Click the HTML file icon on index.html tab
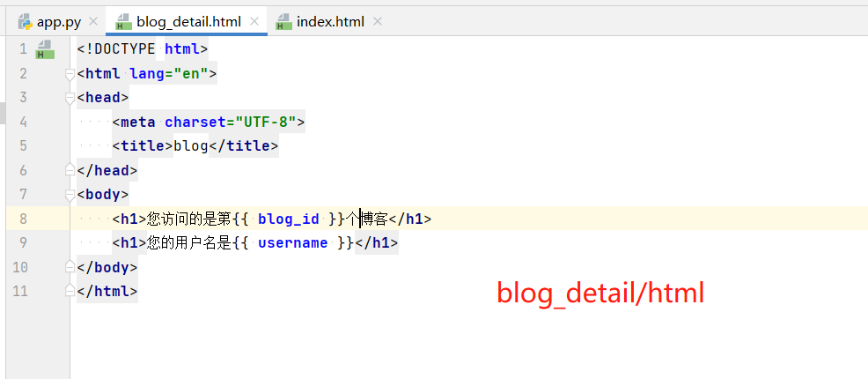 (x=283, y=22)
